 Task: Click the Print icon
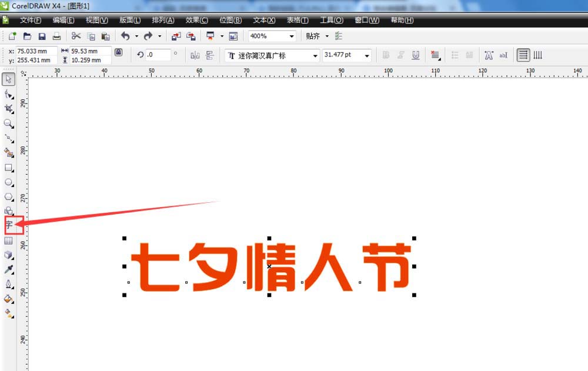[x=56, y=36]
